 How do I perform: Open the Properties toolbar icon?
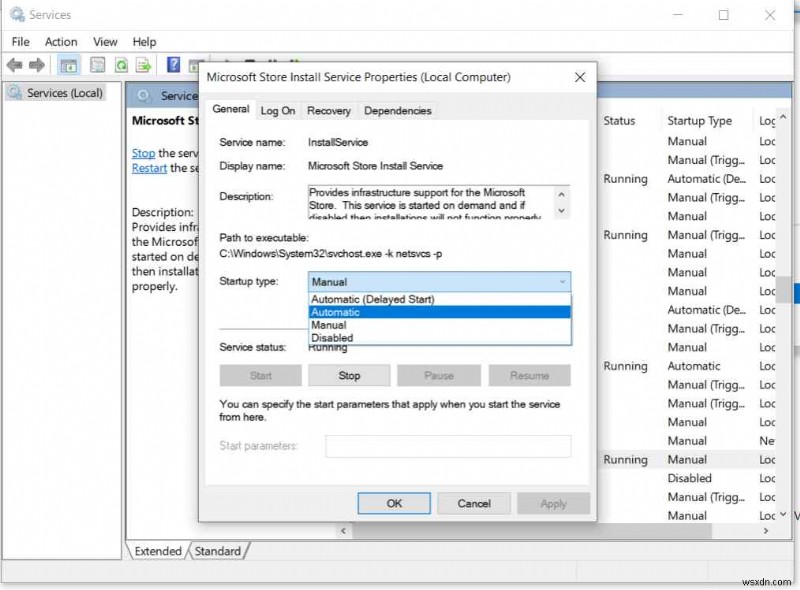(97, 64)
